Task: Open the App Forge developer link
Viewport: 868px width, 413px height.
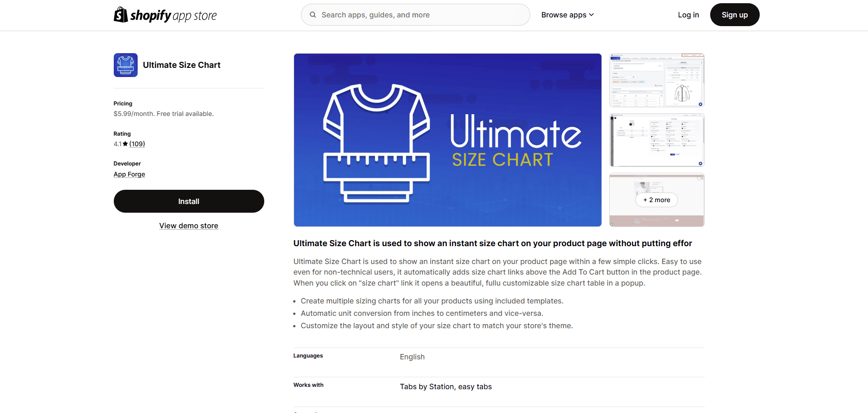Action: point(129,174)
